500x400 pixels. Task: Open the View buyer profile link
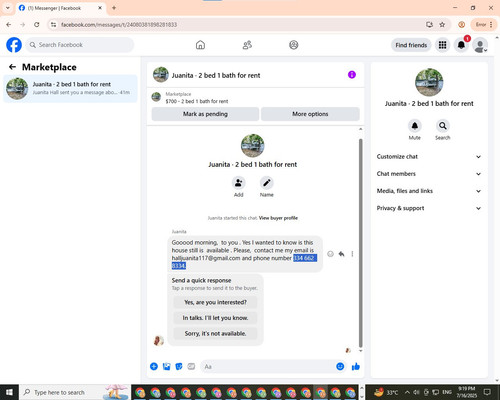[278, 218]
